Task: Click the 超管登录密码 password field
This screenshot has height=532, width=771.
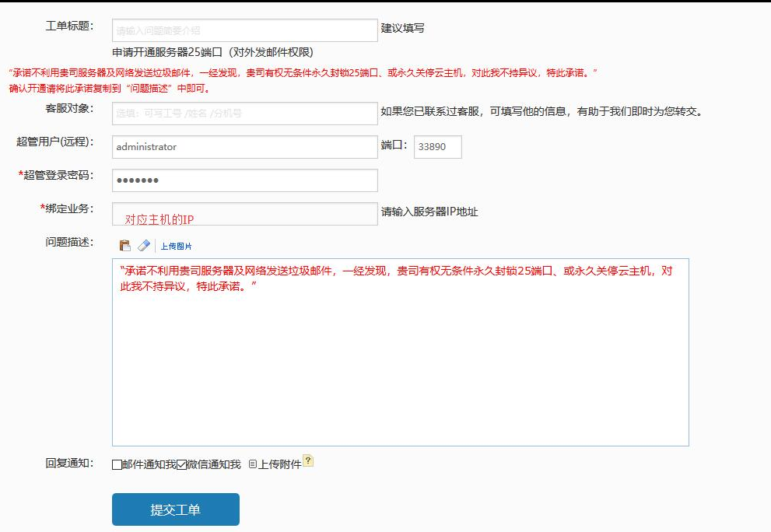Action: 243,180
